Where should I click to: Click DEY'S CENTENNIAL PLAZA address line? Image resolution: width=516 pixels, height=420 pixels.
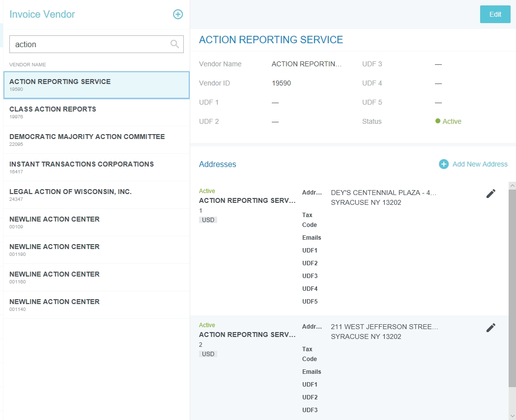click(x=384, y=193)
